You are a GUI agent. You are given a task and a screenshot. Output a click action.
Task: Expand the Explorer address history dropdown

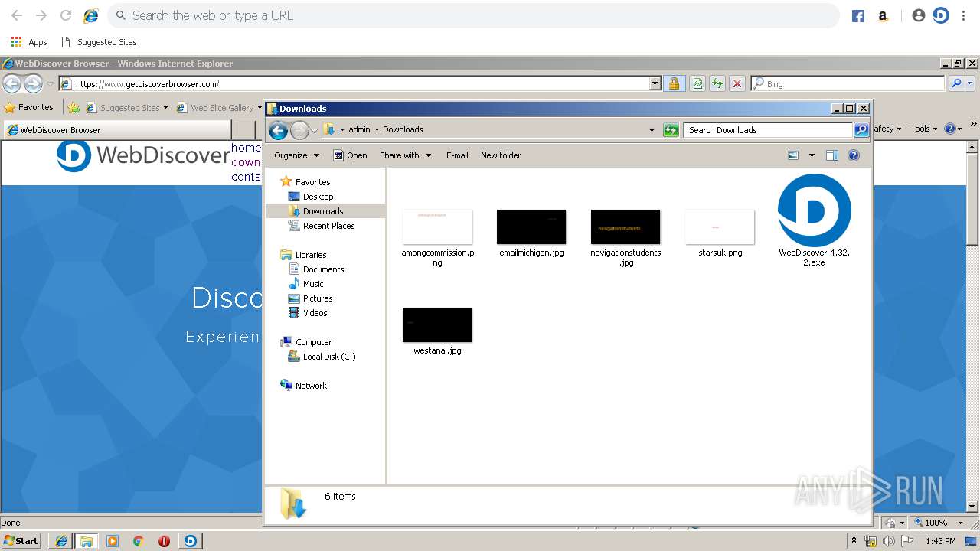pyautogui.click(x=652, y=130)
